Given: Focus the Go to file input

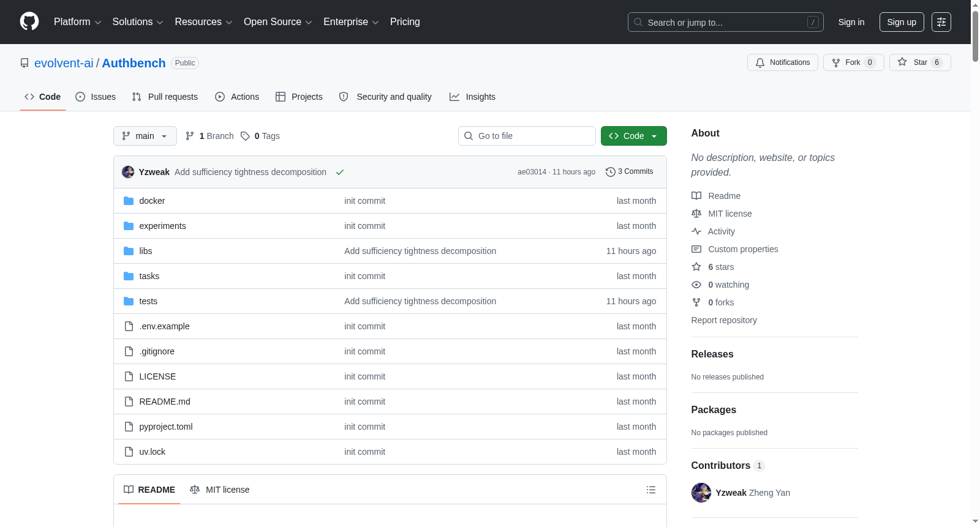Looking at the screenshot, I should point(527,136).
